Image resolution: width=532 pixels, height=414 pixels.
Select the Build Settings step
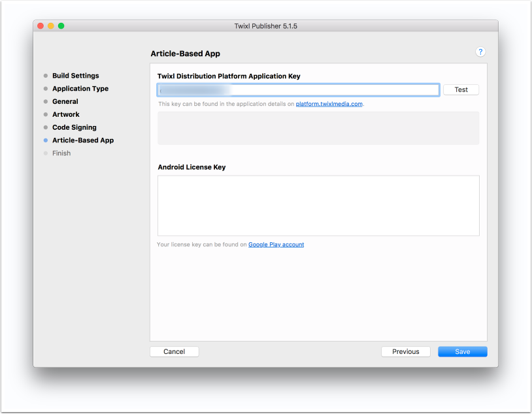75,76
